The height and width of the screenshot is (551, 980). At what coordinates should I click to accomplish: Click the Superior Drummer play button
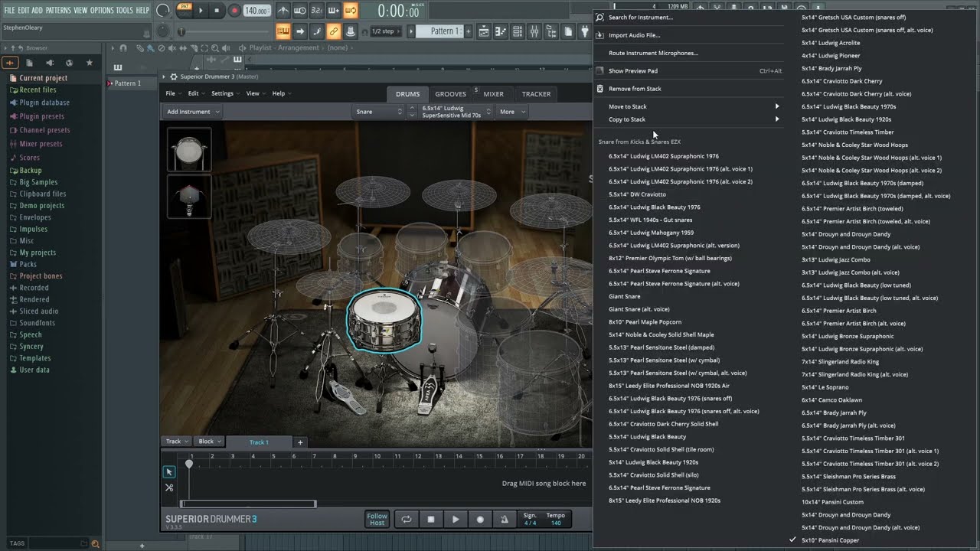[x=456, y=519]
